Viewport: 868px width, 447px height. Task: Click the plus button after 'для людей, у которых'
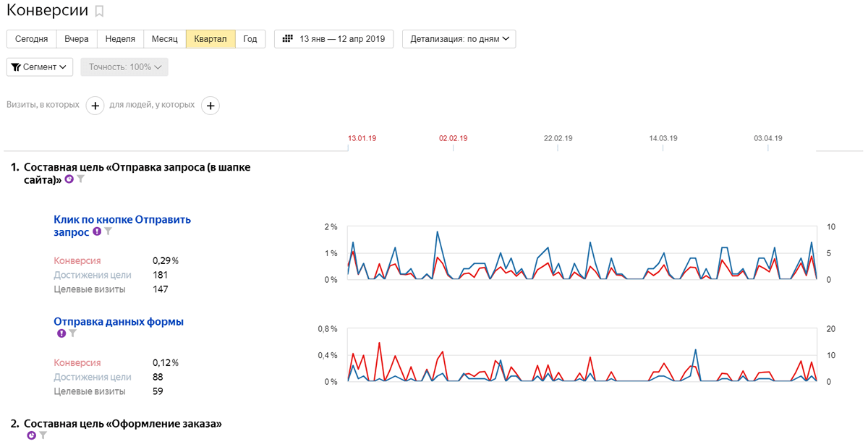click(210, 106)
